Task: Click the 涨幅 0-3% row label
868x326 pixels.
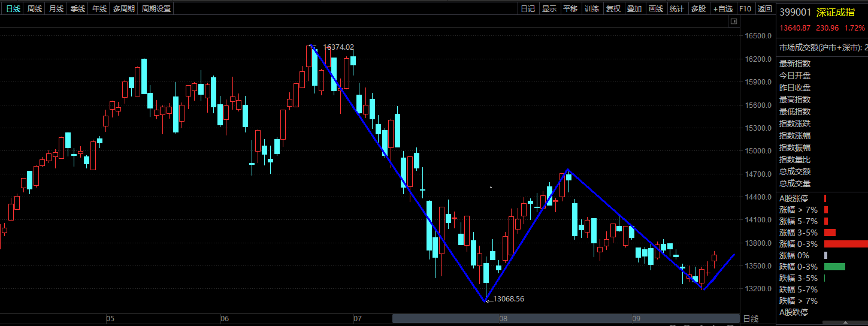Action: click(x=799, y=244)
